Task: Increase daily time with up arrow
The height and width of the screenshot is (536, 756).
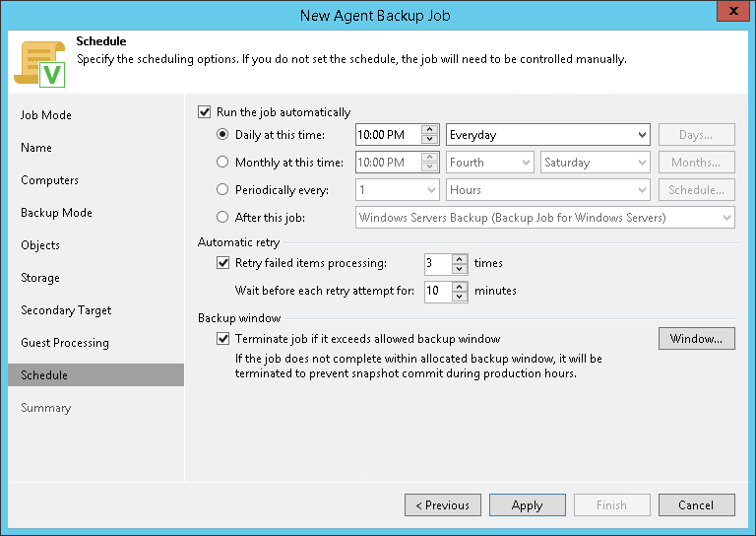Action: pyautogui.click(x=429, y=129)
